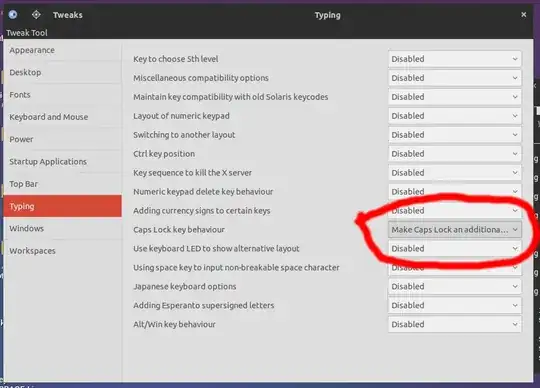Select Fonts in the sidebar
Image resolution: width=540 pixels, height=388 pixels.
pyautogui.click(x=62, y=95)
